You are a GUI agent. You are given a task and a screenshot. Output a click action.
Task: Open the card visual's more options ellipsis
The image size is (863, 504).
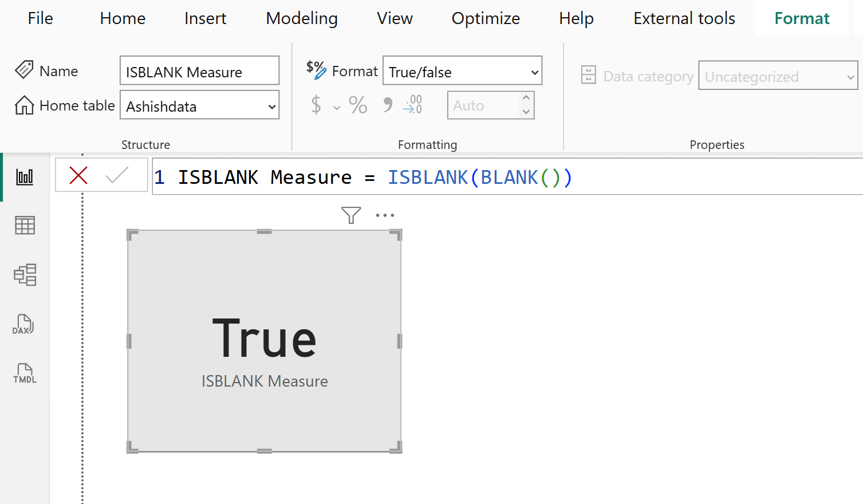tap(385, 215)
